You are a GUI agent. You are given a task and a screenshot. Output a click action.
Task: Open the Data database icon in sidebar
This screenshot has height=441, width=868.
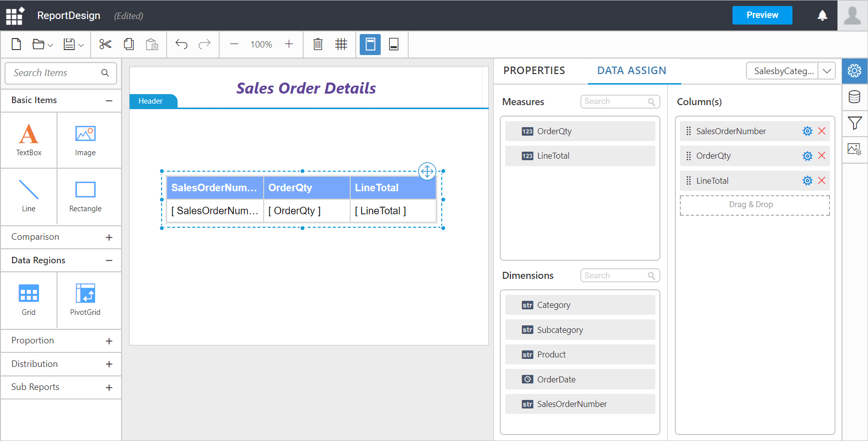(854, 97)
